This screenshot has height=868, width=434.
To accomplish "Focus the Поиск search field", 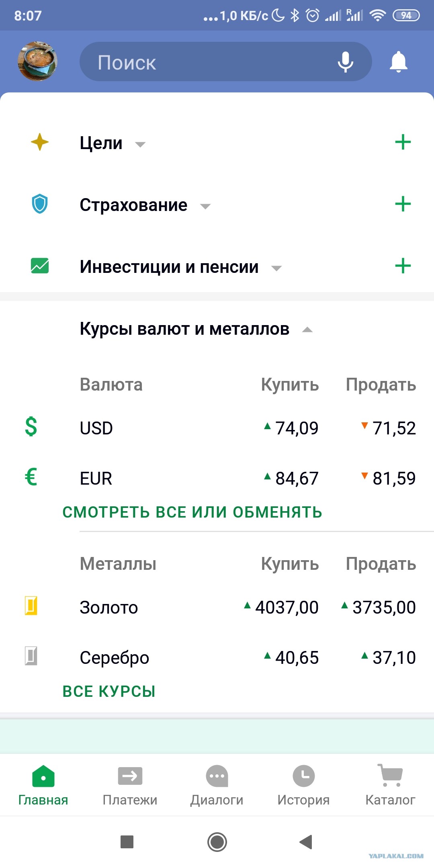I will pos(209,62).
